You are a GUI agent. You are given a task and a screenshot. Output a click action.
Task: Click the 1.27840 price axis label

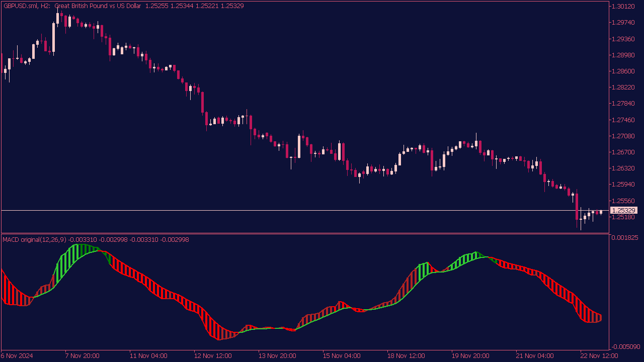pos(624,104)
